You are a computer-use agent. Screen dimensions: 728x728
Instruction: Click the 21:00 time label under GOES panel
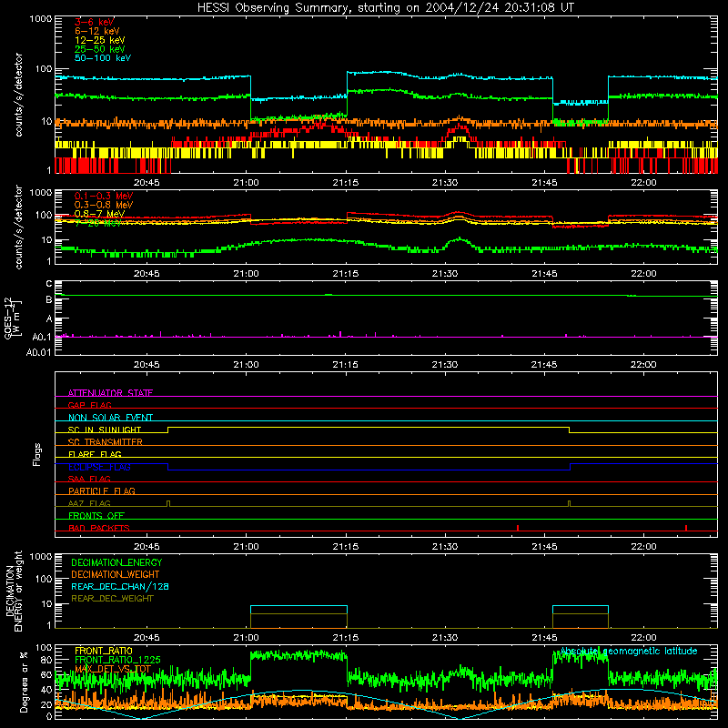click(246, 365)
